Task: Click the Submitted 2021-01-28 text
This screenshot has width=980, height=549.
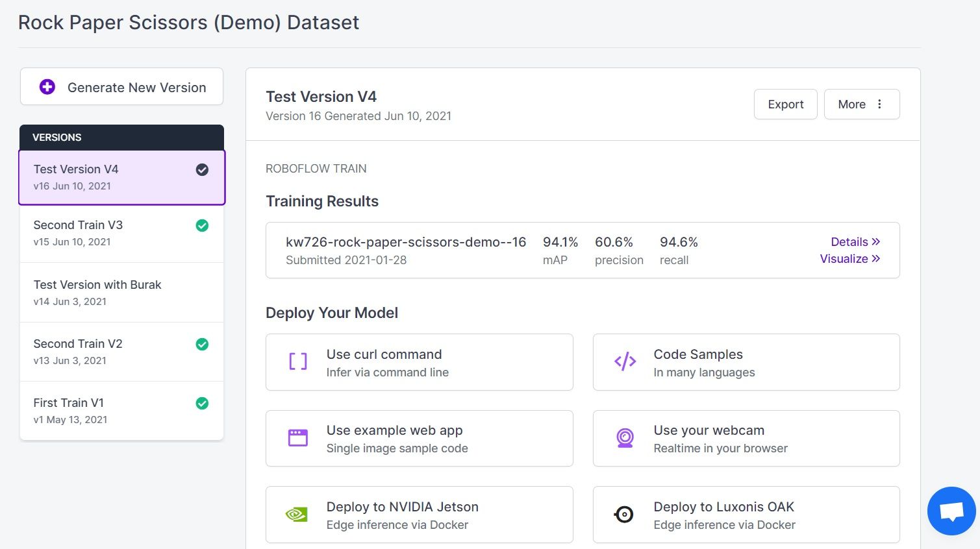Action: click(346, 260)
